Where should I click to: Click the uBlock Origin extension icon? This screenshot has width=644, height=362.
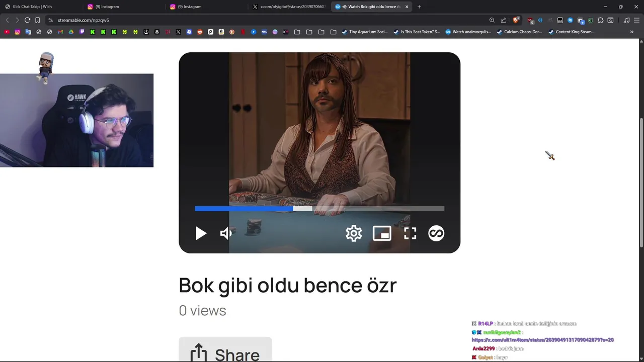pos(530,21)
